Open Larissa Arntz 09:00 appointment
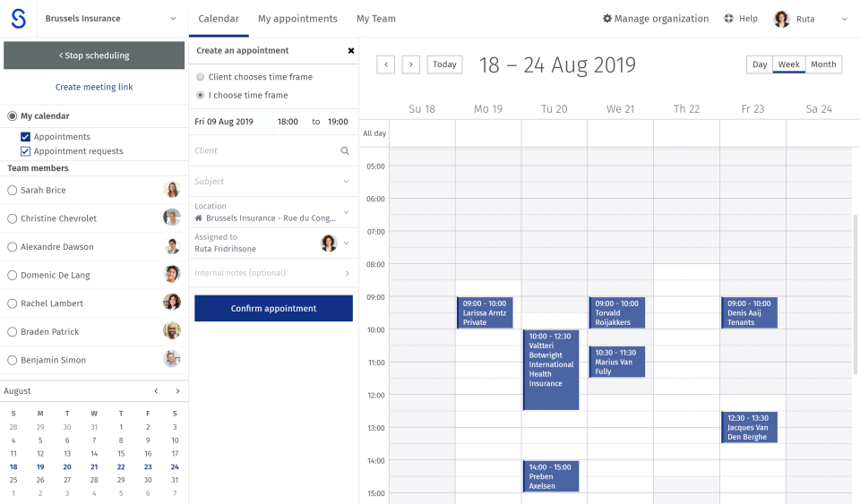Image resolution: width=860 pixels, height=504 pixels. 485,312
